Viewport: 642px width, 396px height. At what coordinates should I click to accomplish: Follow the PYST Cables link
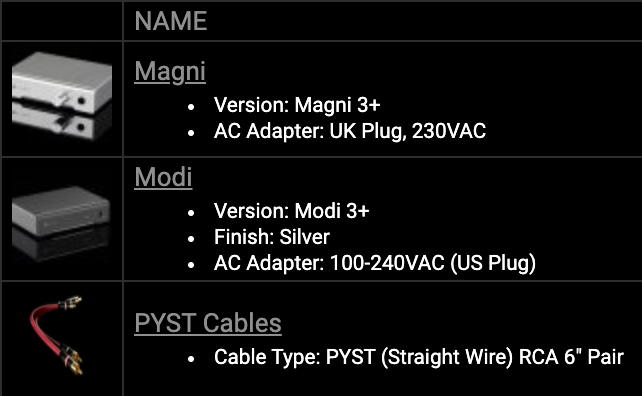(208, 323)
